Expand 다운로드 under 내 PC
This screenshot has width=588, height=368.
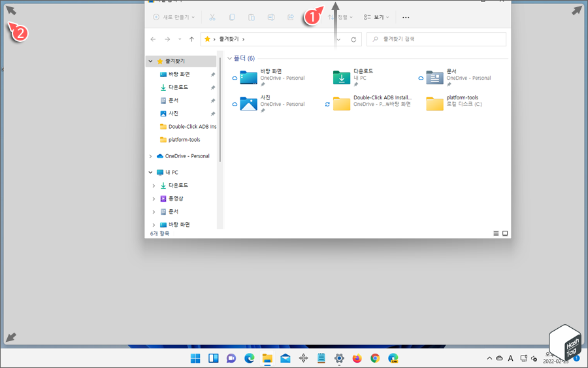tap(154, 186)
